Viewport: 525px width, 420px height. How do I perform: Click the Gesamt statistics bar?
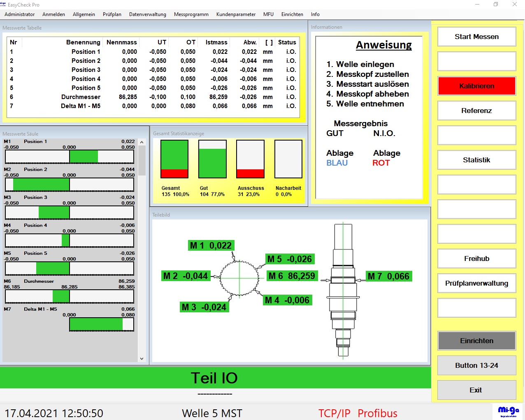pos(174,159)
